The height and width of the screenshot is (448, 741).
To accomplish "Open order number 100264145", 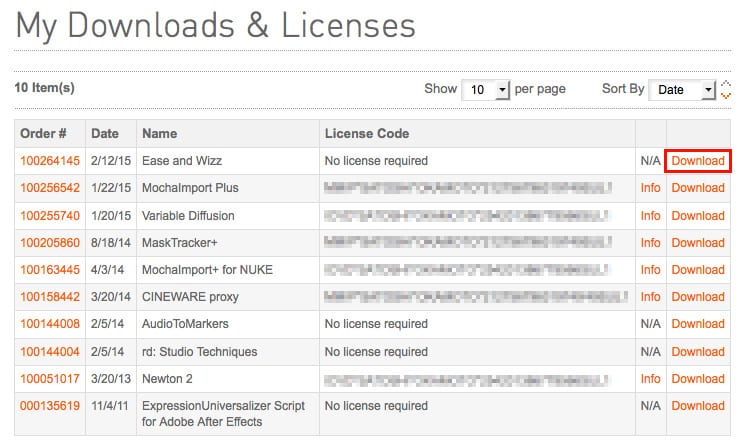I will [50, 161].
